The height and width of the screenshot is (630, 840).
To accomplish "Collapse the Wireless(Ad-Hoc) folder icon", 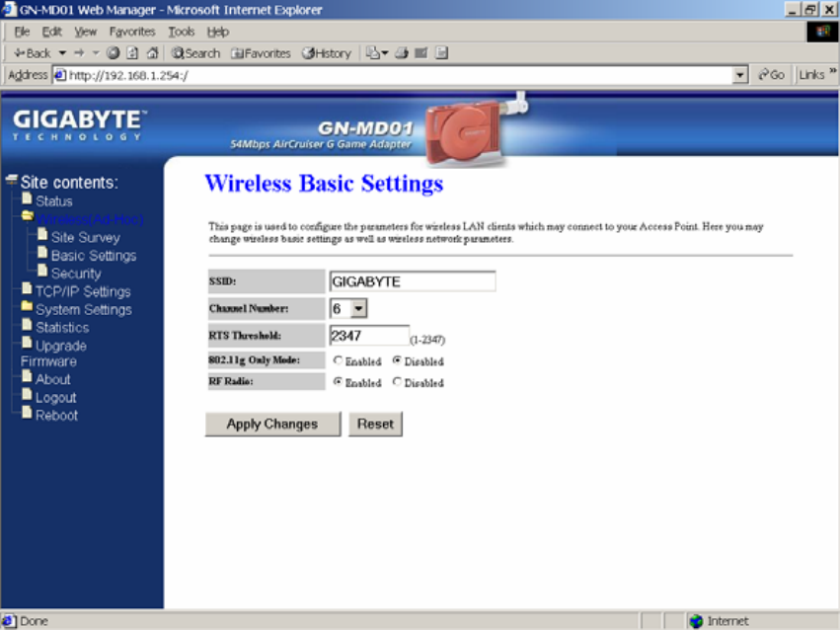I will pyautogui.click(x=28, y=216).
